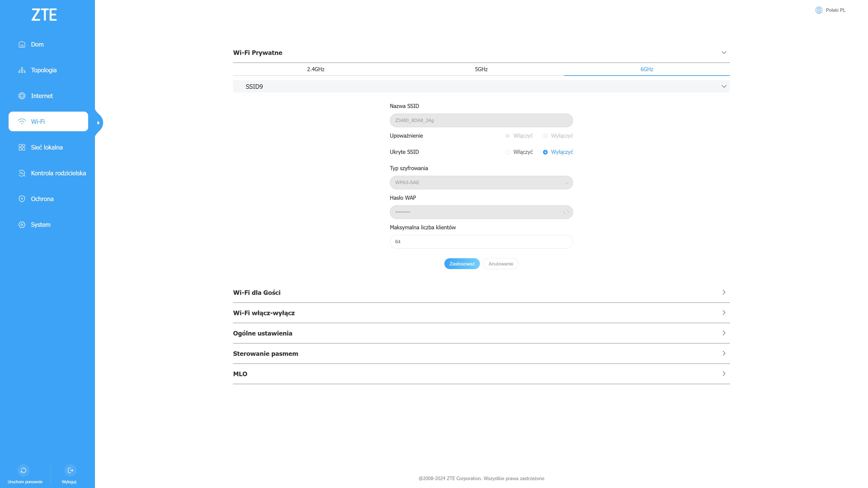Click the Wyloguj logout icon
Viewport: 868px width, 488px height.
(70, 470)
